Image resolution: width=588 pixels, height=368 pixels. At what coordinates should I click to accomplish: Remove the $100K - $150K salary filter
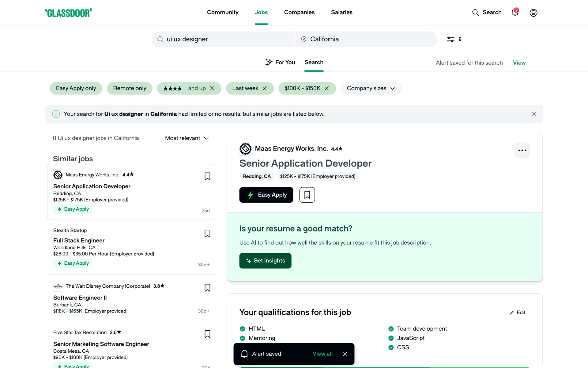pos(327,88)
